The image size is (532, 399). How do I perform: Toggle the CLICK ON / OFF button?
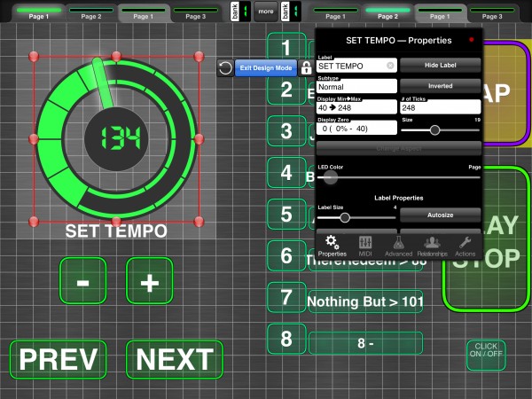(486, 355)
